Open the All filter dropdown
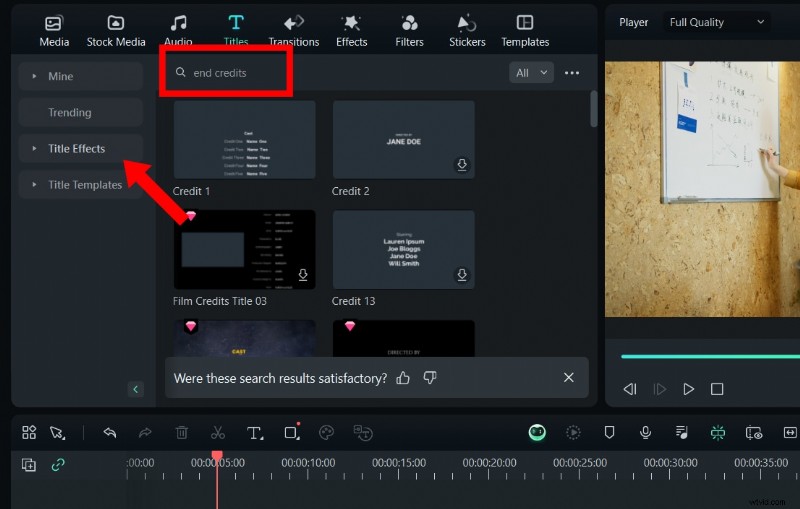800x509 pixels. pos(531,72)
